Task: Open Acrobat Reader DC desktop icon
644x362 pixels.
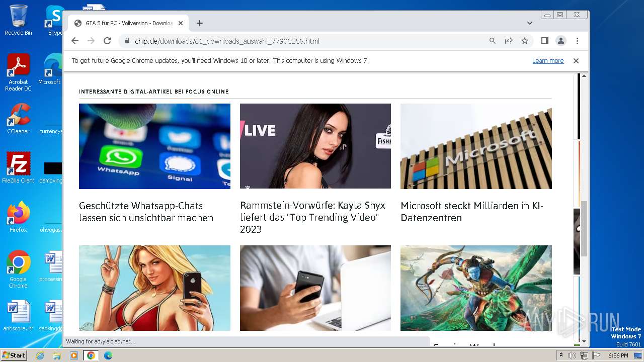Action: (x=18, y=72)
